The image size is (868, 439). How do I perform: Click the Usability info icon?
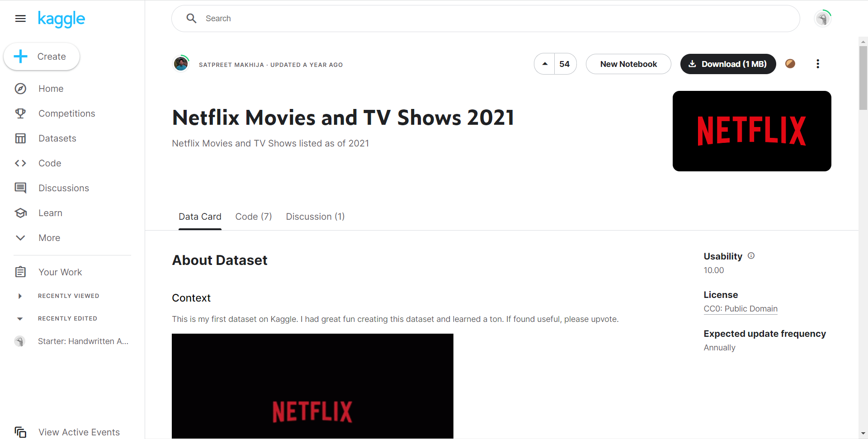point(751,256)
